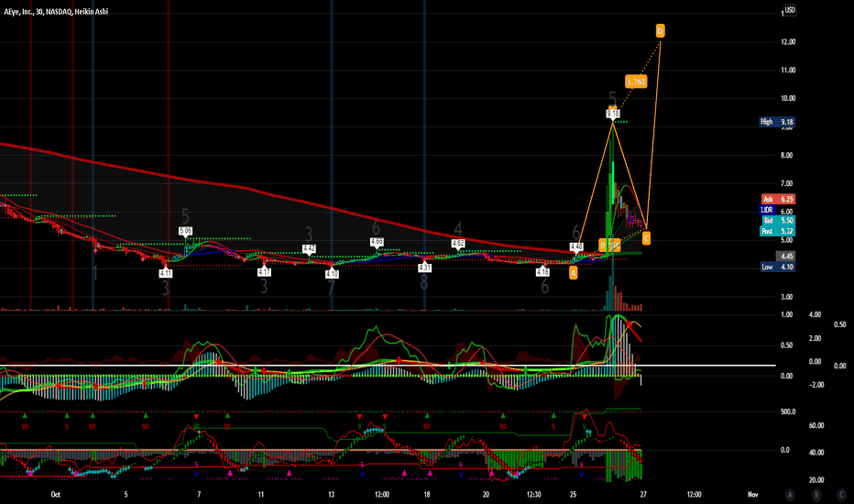
Task: Click the grey round B button
Action: point(816,495)
